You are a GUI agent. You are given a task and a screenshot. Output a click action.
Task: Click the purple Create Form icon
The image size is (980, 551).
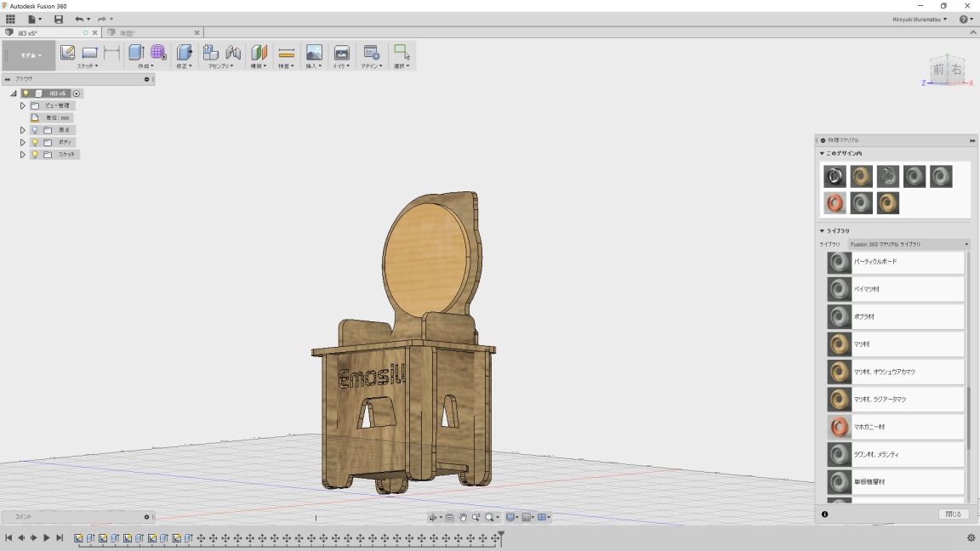click(158, 53)
